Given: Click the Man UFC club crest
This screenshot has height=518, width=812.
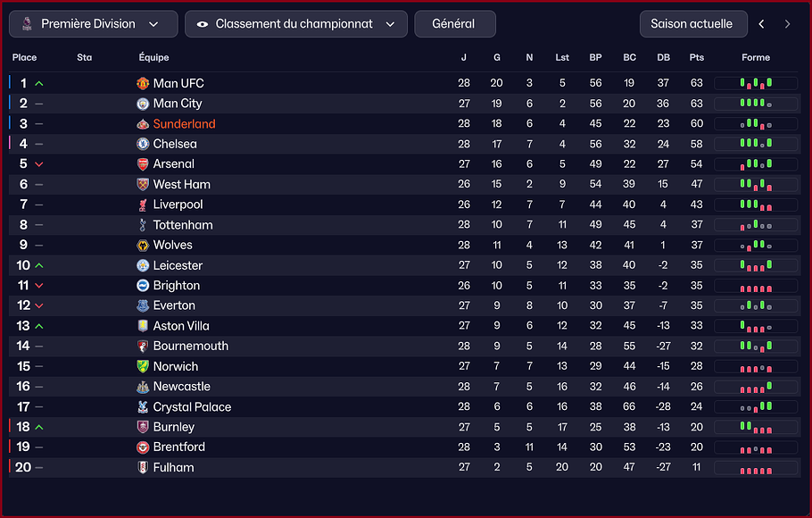Looking at the screenshot, I should pyautogui.click(x=142, y=83).
